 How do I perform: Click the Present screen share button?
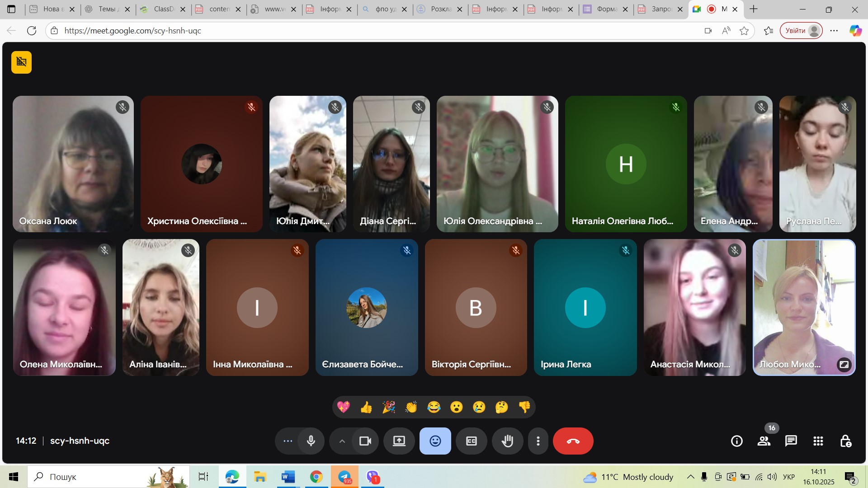[x=399, y=441]
